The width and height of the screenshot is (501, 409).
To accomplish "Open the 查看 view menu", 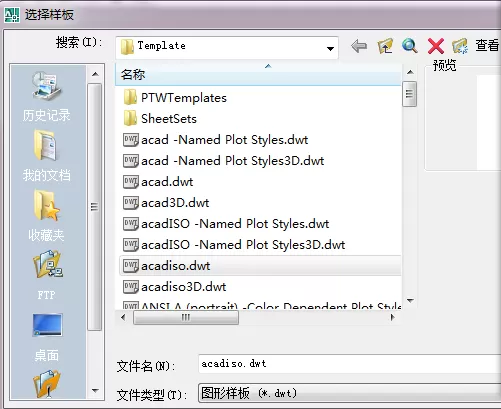I will [x=487, y=45].
